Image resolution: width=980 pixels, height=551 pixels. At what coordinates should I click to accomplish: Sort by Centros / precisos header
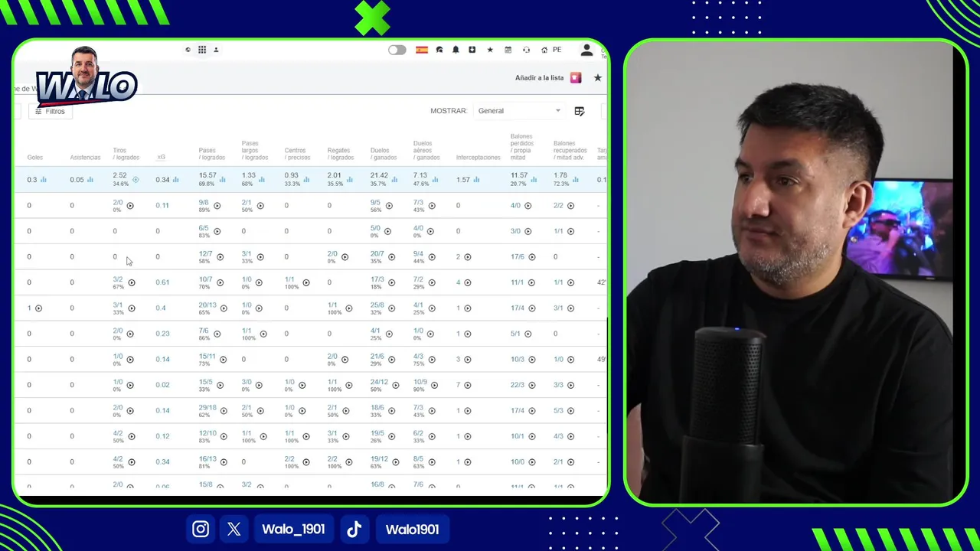coord(297,154)
